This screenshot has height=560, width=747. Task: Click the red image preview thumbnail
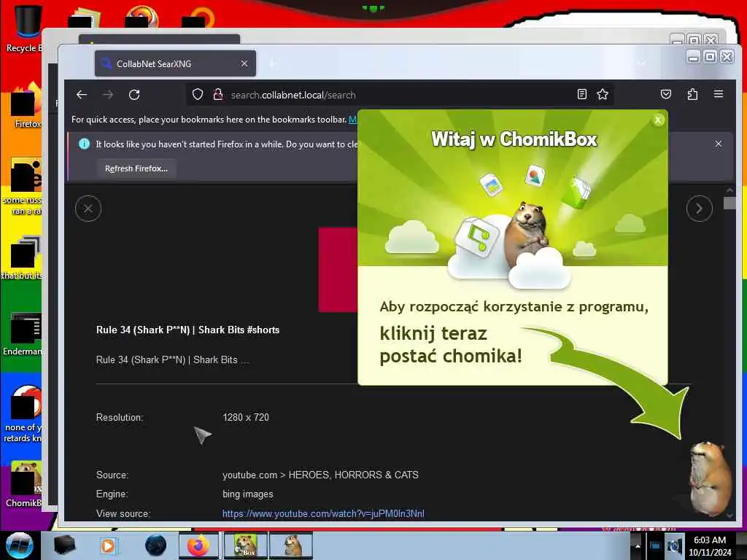click(338, 270)
